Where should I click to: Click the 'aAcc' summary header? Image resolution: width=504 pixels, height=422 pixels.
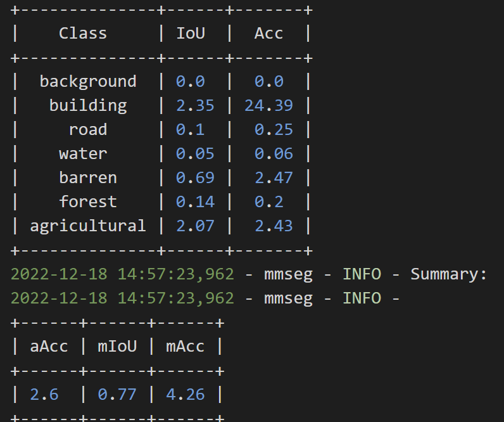click(x=49, y=347)
